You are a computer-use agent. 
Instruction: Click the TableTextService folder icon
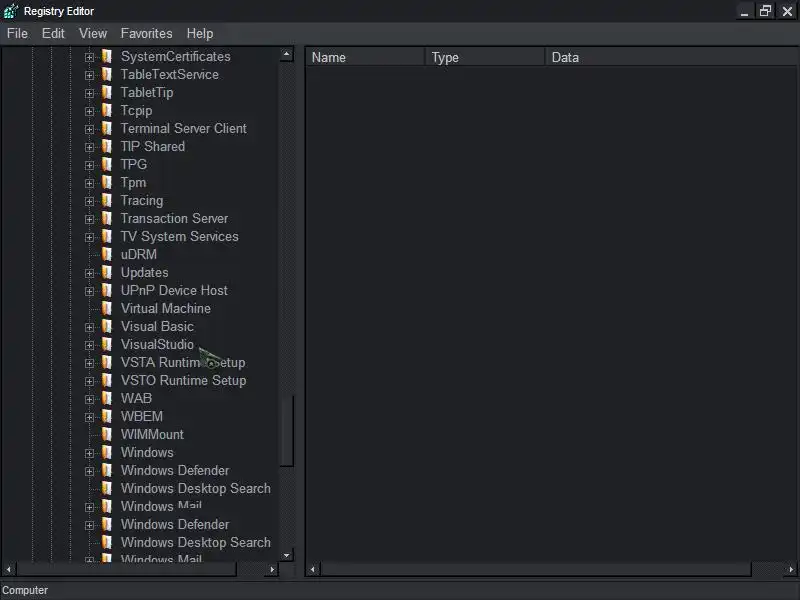click(x=107, y=74)
